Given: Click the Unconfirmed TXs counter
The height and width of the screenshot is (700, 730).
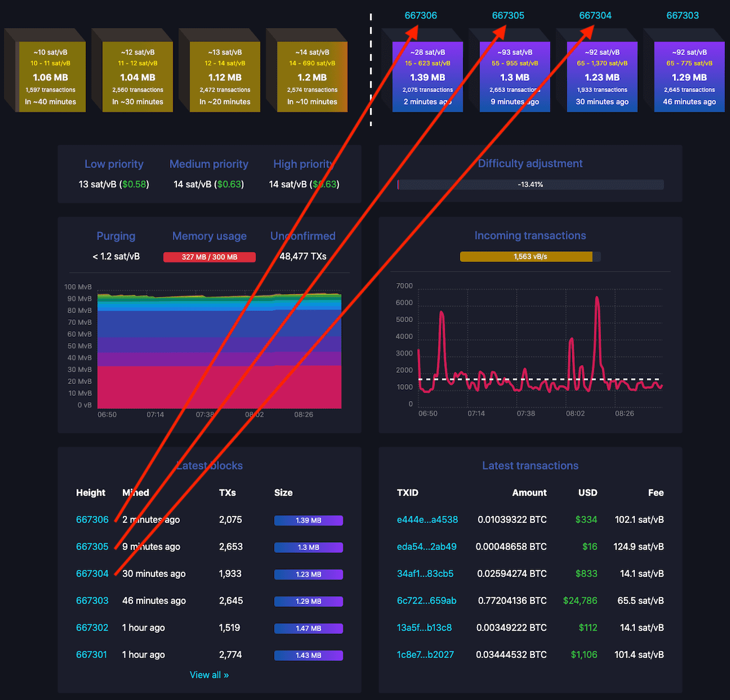Looking at the screenshot, I should 303,256.
